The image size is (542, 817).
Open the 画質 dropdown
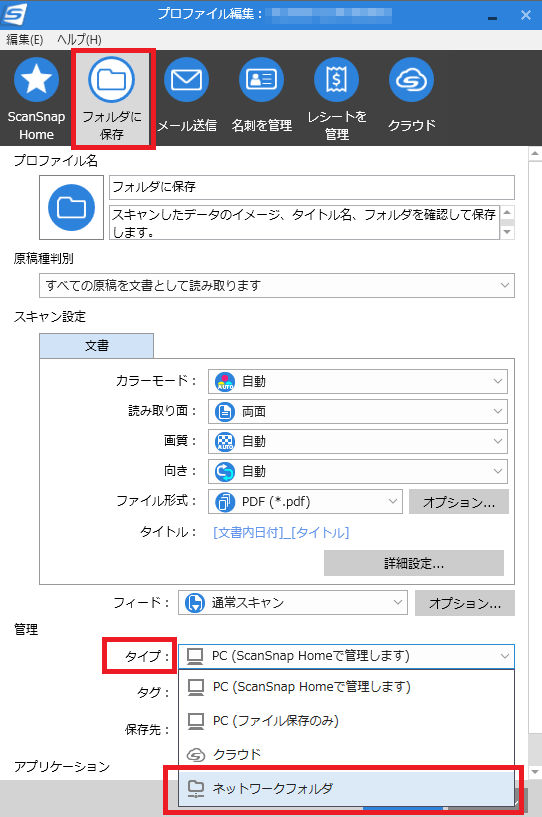pyautogui.click(x=358, y=441)
